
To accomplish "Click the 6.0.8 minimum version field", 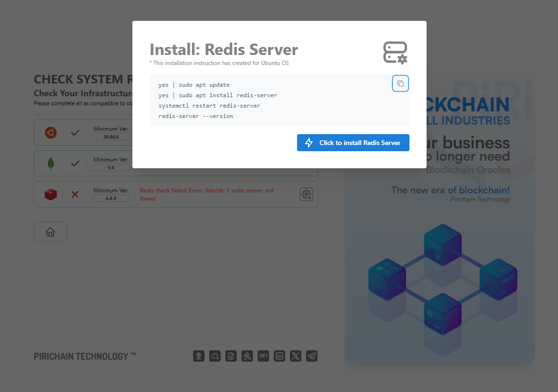I will coord(111,198).
